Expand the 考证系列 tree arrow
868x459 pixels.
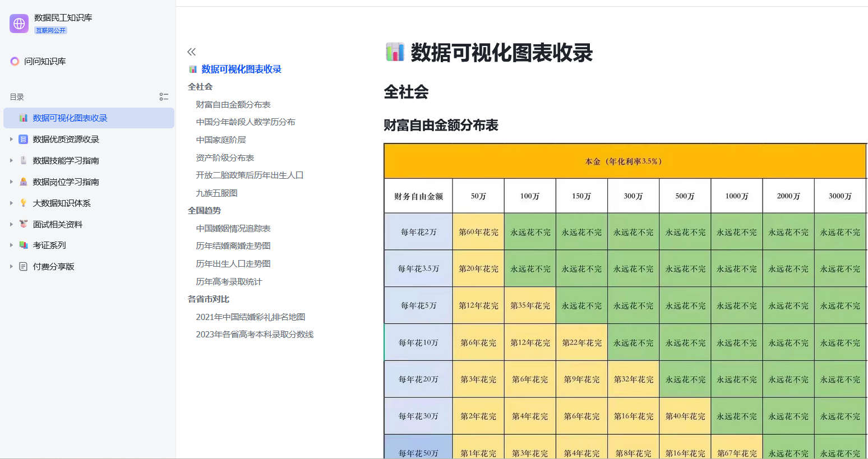pos(11,245)
